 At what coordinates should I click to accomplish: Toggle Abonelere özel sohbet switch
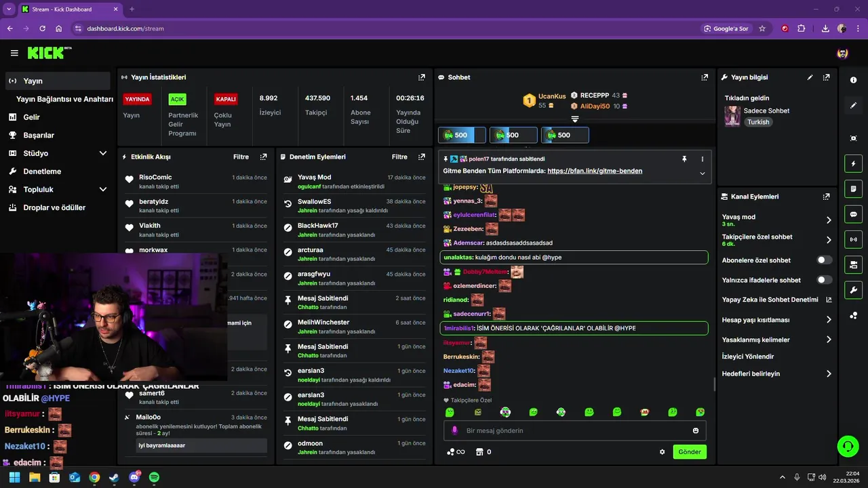pyautogui.click(x=825, y=260)
